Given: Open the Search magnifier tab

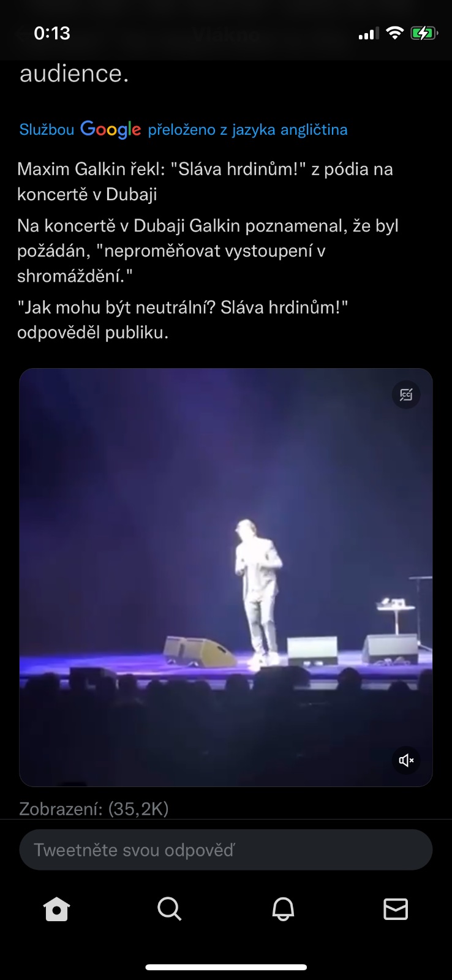Looking at the screenshot, I should click(170, 909).
